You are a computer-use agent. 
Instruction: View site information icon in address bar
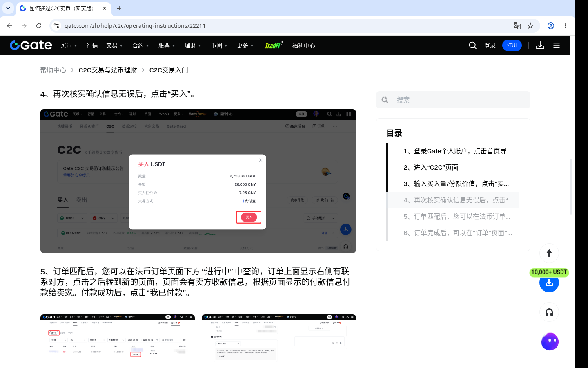pyautogui.click(x=56, y=26)
